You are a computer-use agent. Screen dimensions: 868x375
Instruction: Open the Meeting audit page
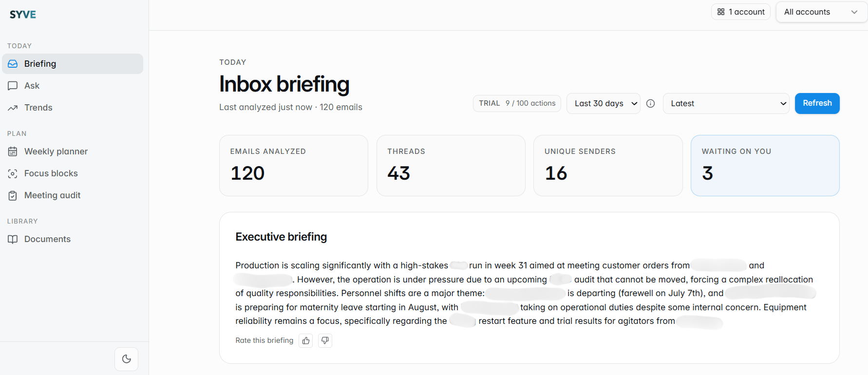(73, 195)
